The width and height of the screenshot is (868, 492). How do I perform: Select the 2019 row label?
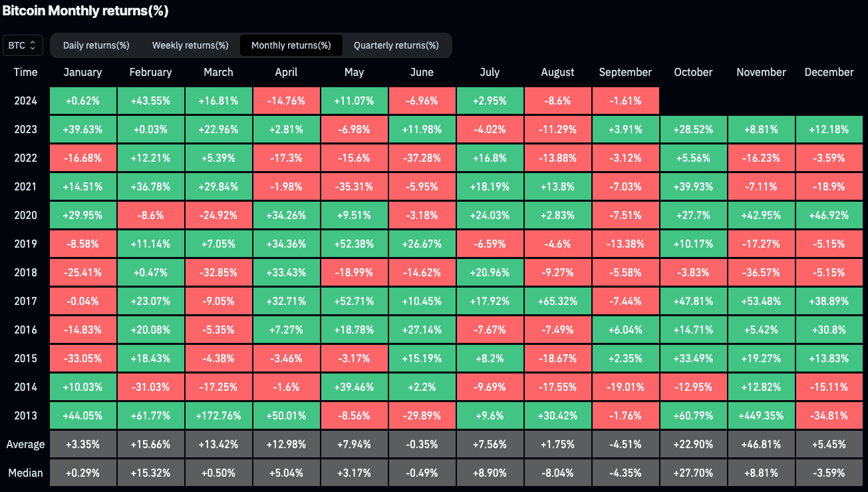(x=25, y=244)
